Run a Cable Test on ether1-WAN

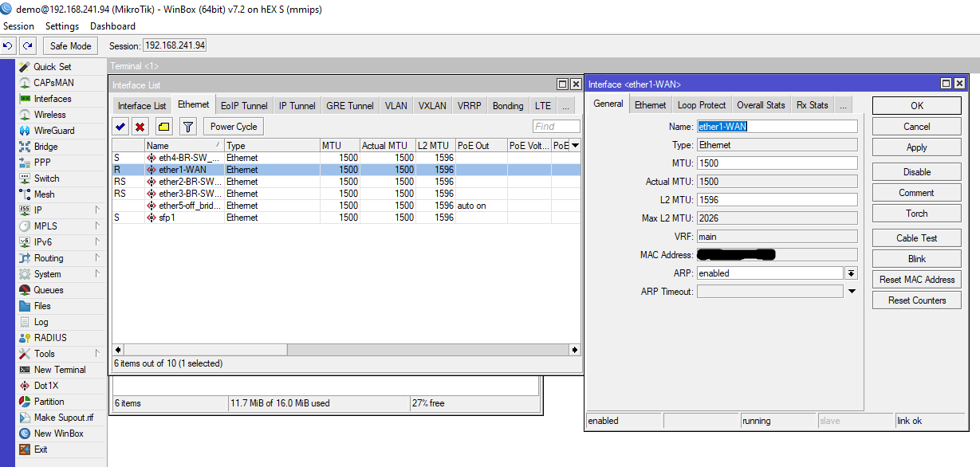point(916,237)
